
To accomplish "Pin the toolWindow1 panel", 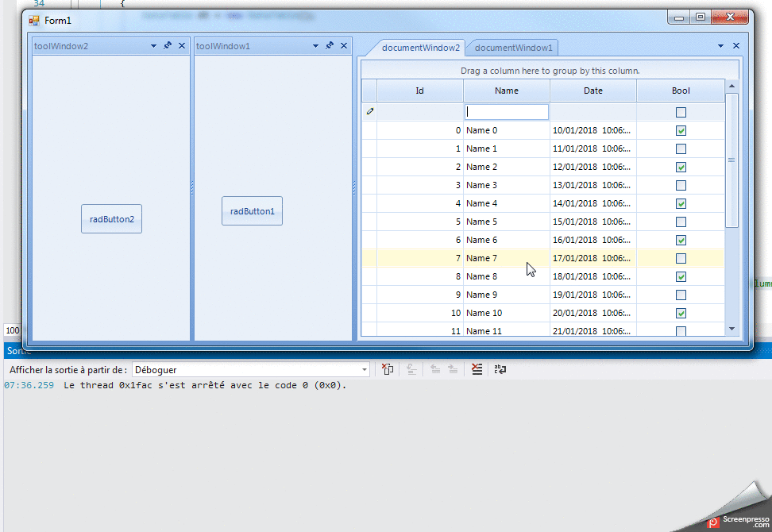I will coord(330,46).
